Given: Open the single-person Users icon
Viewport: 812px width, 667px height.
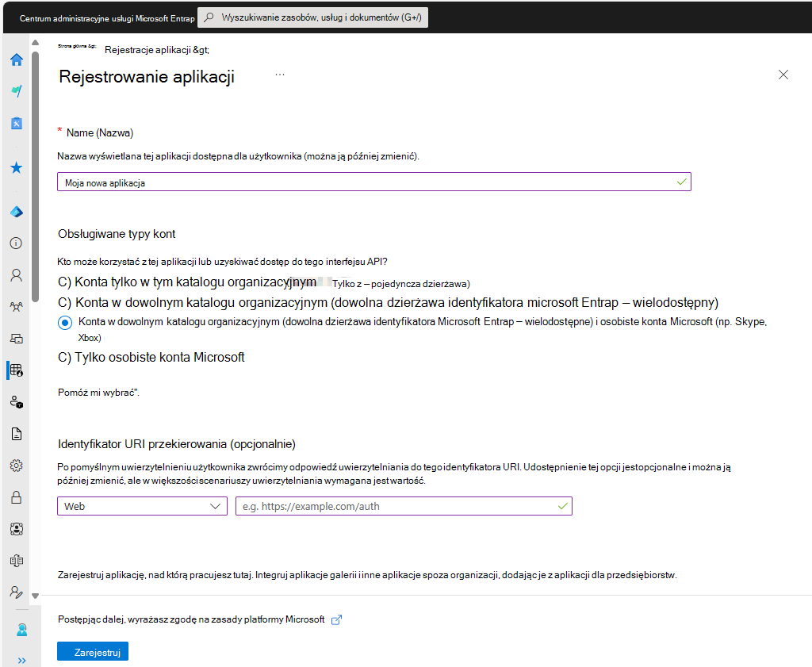Looking at the screenshot, I should pos(16,275).
